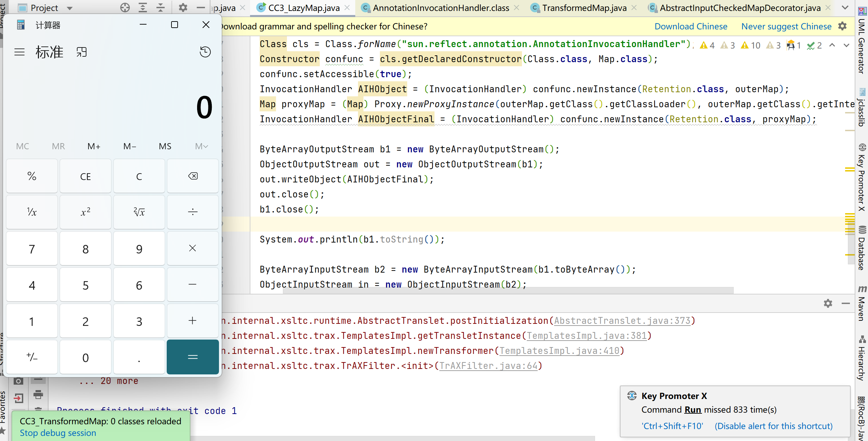Hide the Run tool window
868x441 pixels.
tap(846, 303)
